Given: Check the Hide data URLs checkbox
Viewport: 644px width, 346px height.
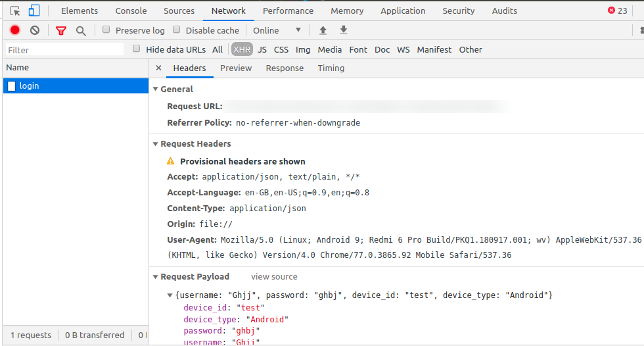Looking at the screenshot, I should pos(137,49).
